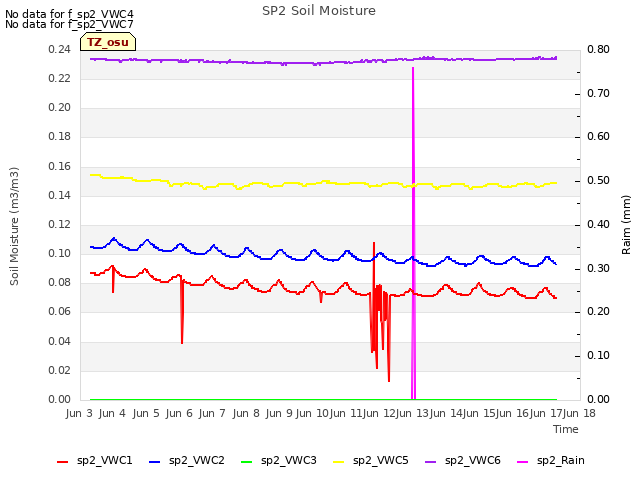Click the magenta sp2_Rain legend swatch
This screenshot has height=480, width=640.
click(522, 462)
